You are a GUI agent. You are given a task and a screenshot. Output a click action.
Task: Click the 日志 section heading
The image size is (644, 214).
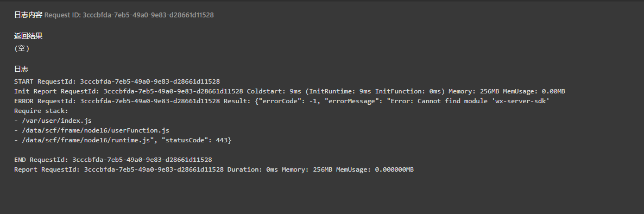21,69
